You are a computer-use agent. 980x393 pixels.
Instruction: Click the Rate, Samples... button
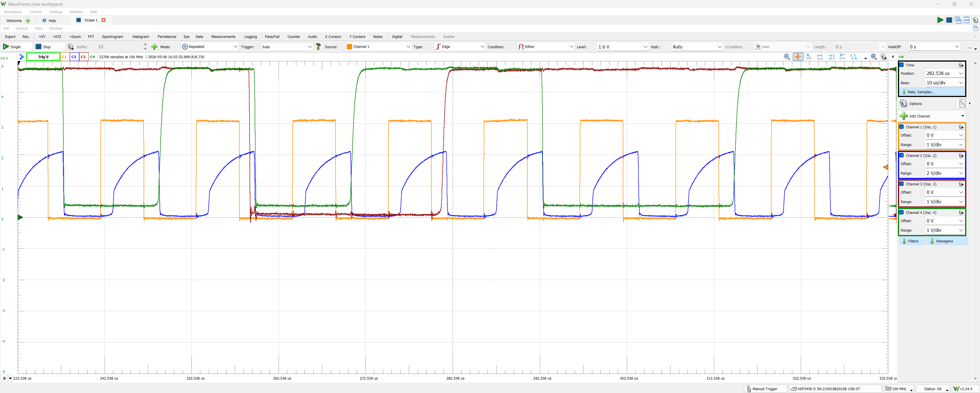point(932,92)
